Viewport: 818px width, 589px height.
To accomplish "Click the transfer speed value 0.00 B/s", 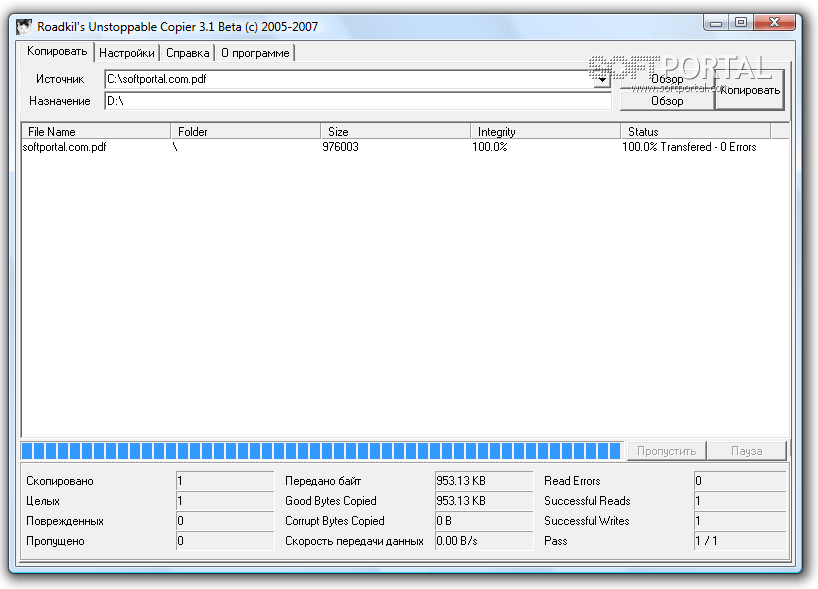I will click(484, 541).
